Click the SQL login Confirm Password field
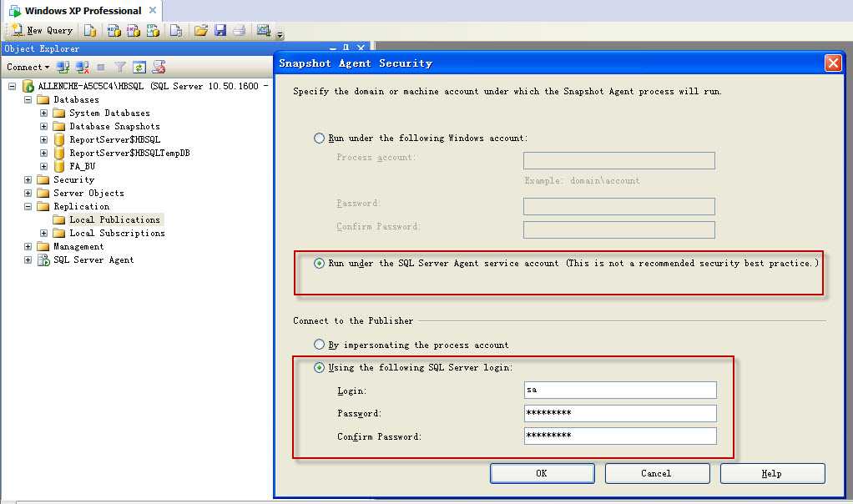Viewport: 853px width, 504px height. [620, 436]
